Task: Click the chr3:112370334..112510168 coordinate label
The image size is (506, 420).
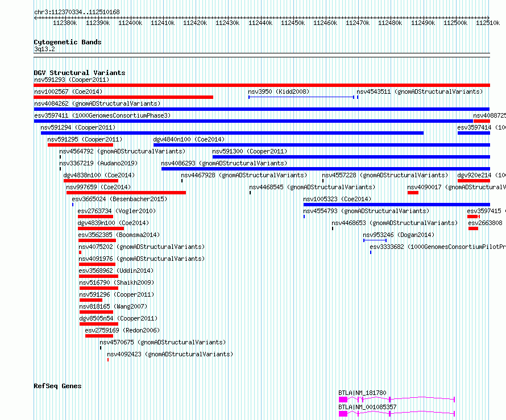Action: (77, 12)
